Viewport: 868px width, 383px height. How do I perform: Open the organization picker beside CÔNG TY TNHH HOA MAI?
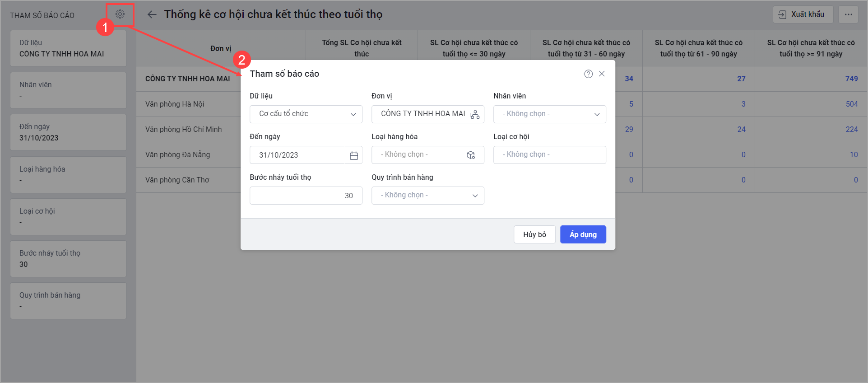(x=475, y=114)
